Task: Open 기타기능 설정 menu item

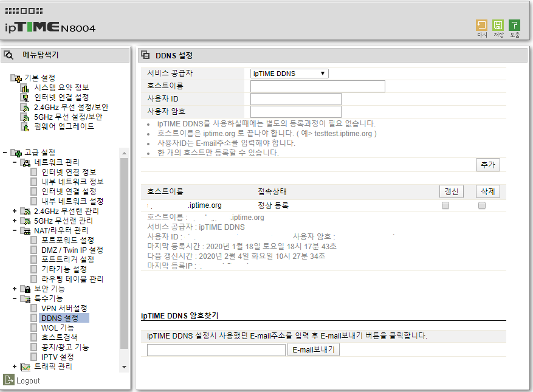Action: tap(64, 270)
